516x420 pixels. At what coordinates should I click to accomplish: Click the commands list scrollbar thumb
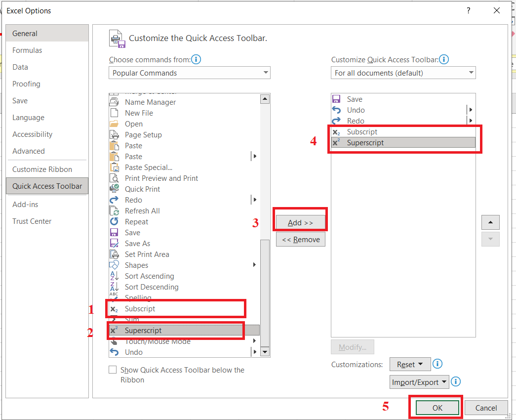pos(265,293)
